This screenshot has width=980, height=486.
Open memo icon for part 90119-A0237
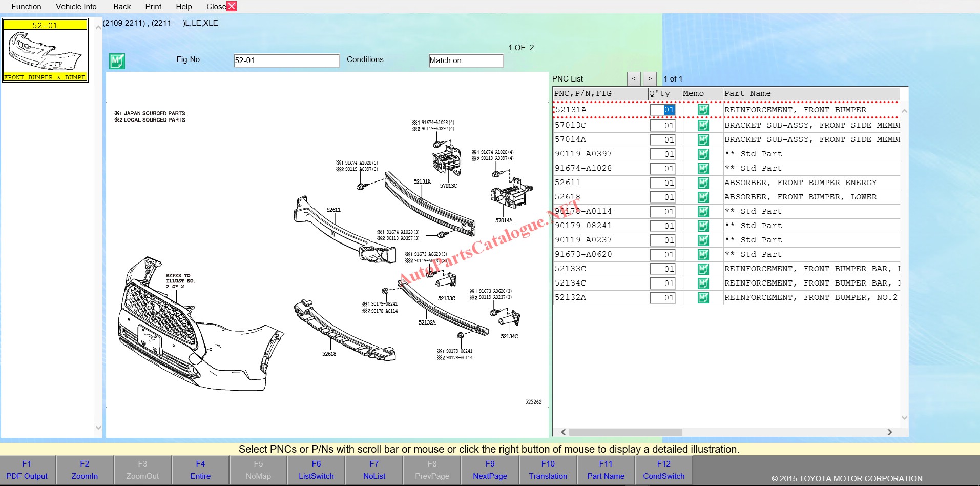coord(703,240)
